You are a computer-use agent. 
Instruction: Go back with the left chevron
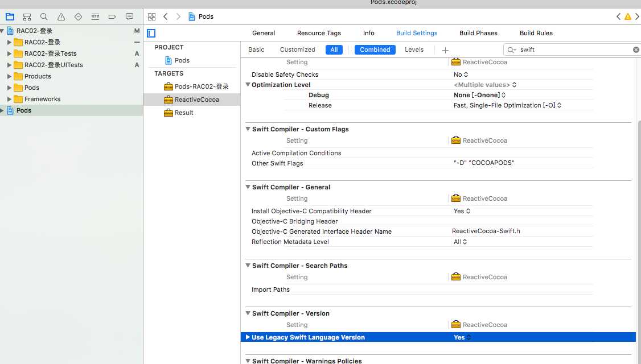tap(166, 16)
